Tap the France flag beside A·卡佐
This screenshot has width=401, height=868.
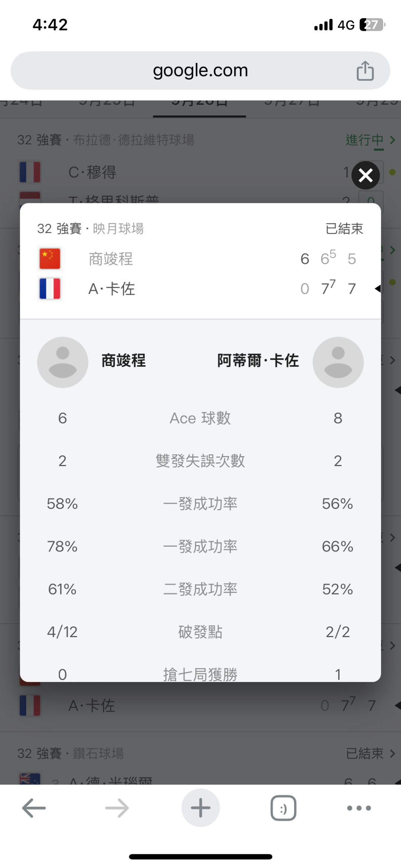(x=50, y=289)
